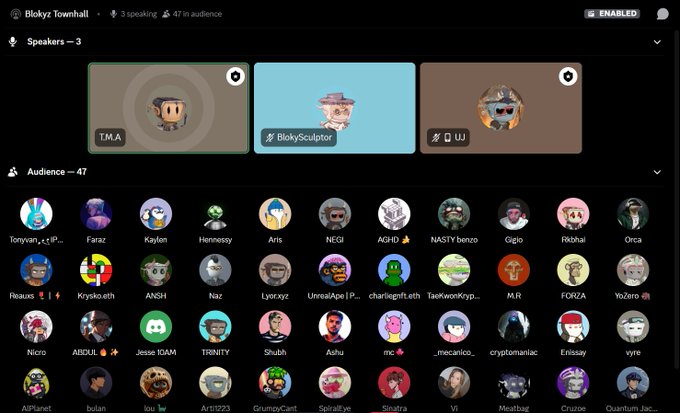Click the mobile phone icon on UJ label

(448, 138)
